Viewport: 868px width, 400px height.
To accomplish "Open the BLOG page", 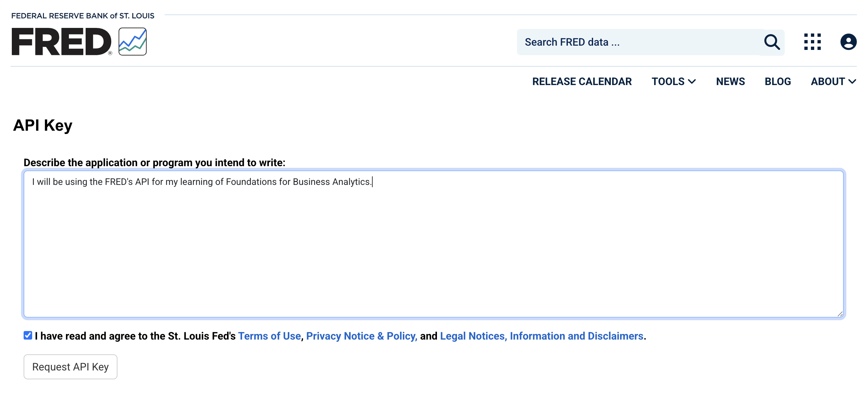I will click(x=777, y=82).
